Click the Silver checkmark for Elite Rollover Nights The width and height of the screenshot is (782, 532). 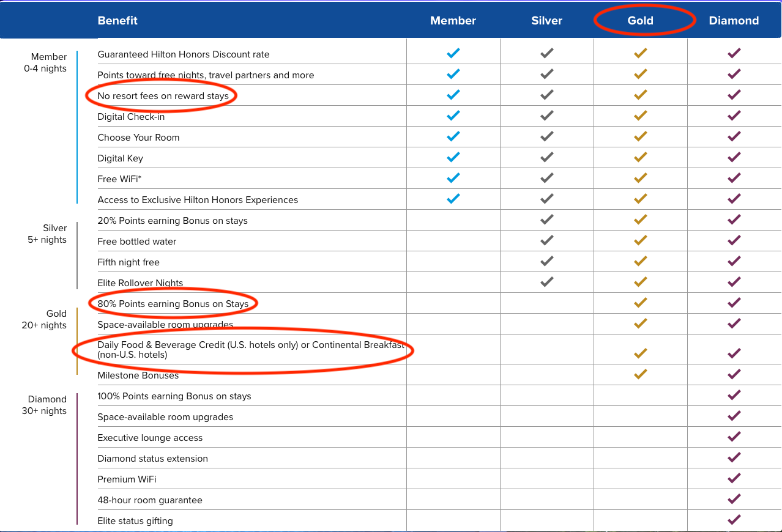coord(546,282)
